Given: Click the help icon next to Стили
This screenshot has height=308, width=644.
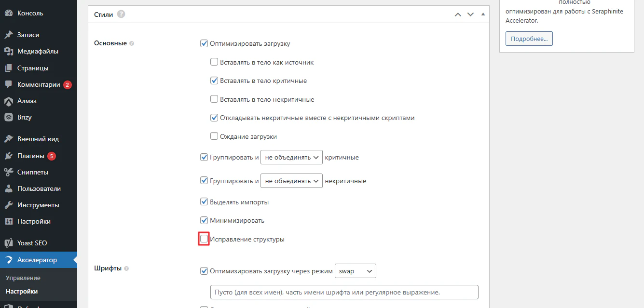Looking at the screenshot, I should click(121, 14).
